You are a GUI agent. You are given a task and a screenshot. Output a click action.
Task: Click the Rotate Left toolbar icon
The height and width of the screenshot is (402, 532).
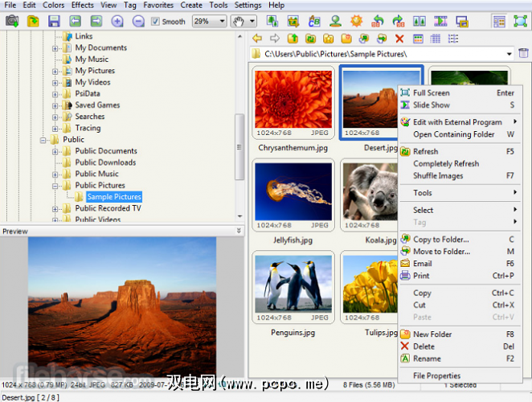click(x=378, y=21)
